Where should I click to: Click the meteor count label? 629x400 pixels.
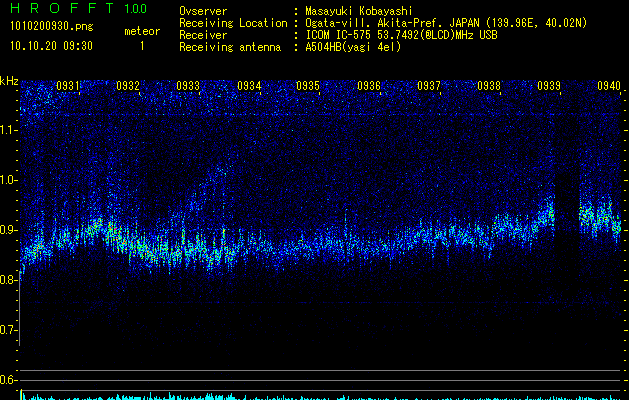click(x=141, y=31)
